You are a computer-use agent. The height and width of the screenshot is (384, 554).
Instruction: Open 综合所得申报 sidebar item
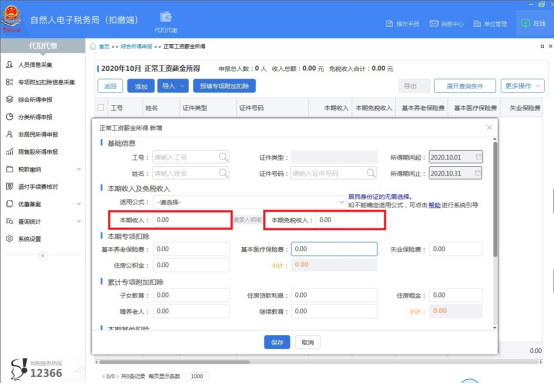[35, 100]
